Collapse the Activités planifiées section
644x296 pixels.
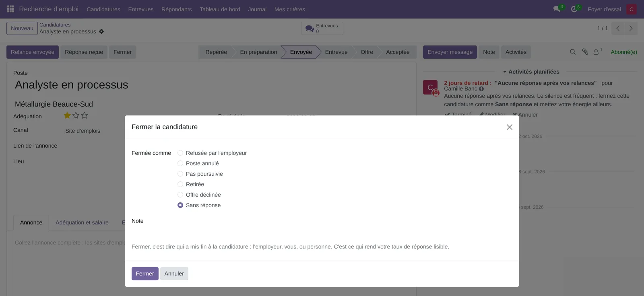tap(531, 72)
